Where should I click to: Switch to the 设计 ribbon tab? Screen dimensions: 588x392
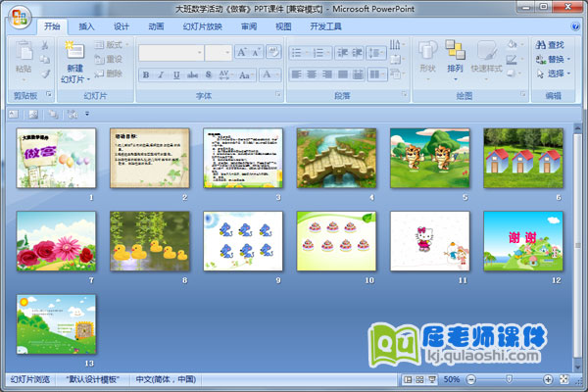[122, 26]
